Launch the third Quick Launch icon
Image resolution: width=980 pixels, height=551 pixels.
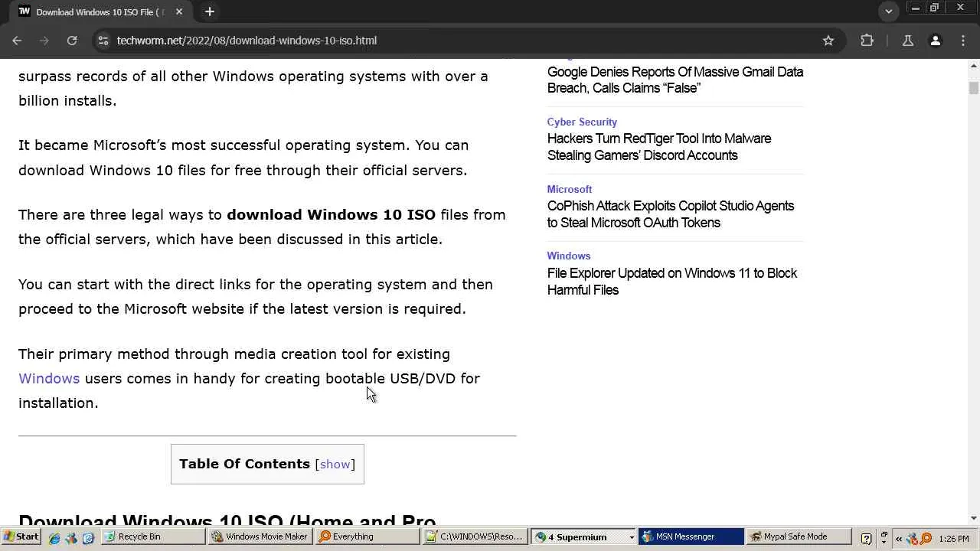point(88,537)
